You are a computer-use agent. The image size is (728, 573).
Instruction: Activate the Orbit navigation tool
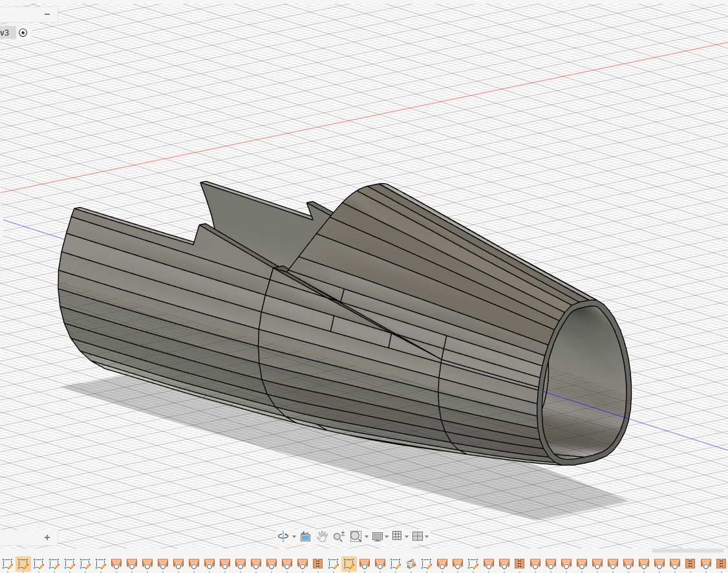(283, 536)
